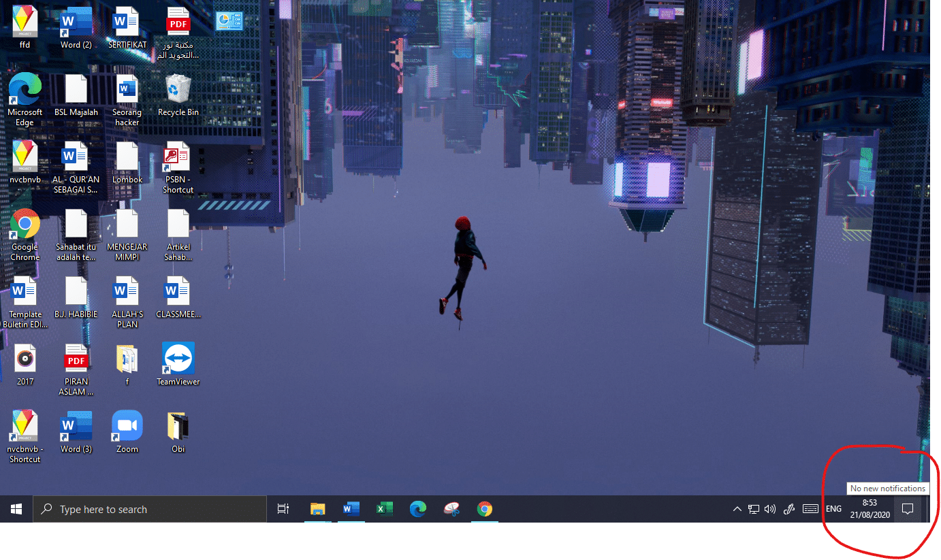Select the ffd project file on desktop
The image size is (941, 560).
tap(25, 27)
